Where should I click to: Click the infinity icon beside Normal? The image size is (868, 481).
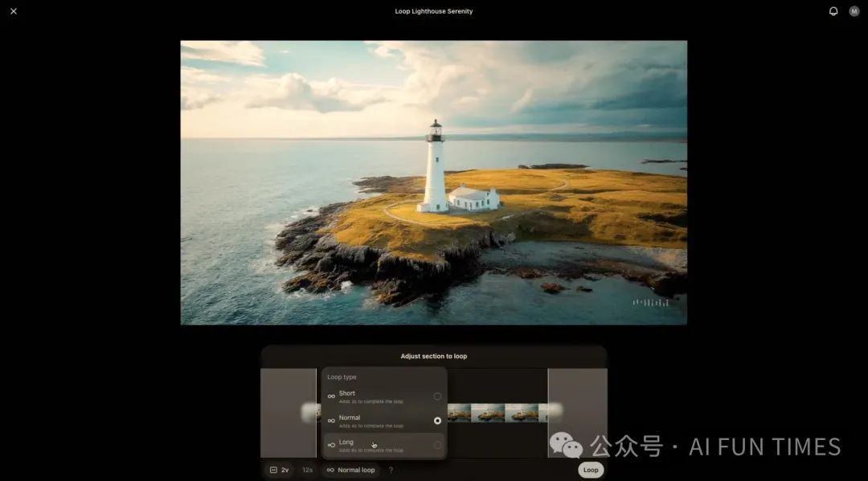pyautogui.click(x=331, y=421)
